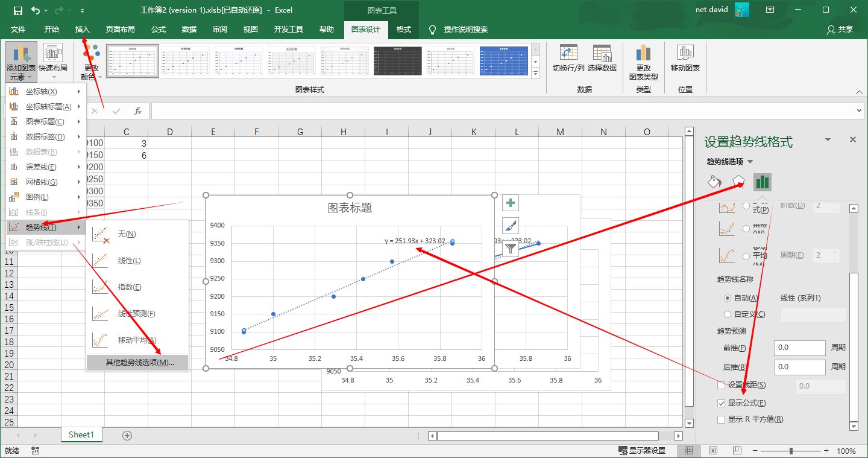
Task: Click the Share (共享) button
Action: point(840,30)
